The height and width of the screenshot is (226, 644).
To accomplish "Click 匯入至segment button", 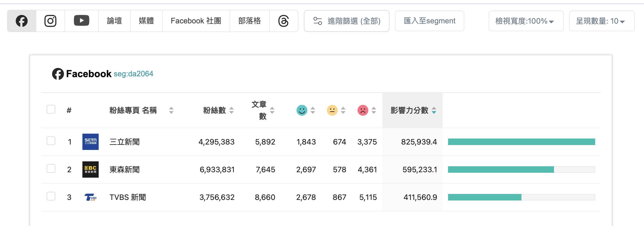I will tap(430, 21).
